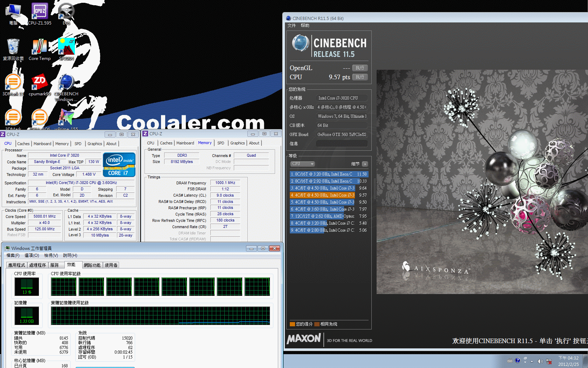Viewport: 588px width, 368px height.
Task: Launch CPU-Z1.595 from the desktop
Action: (40, 14)
